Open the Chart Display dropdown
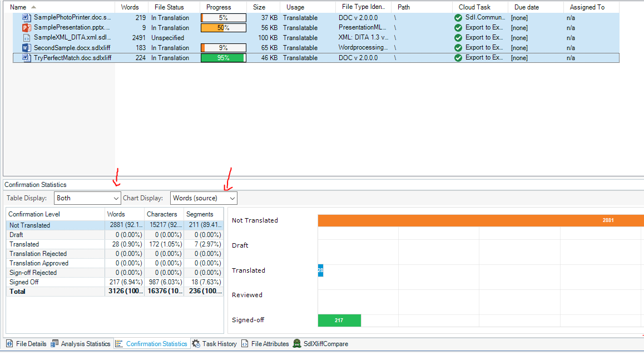Image resolution: width=644 pixels, height=355 pixels. [204, 198]
